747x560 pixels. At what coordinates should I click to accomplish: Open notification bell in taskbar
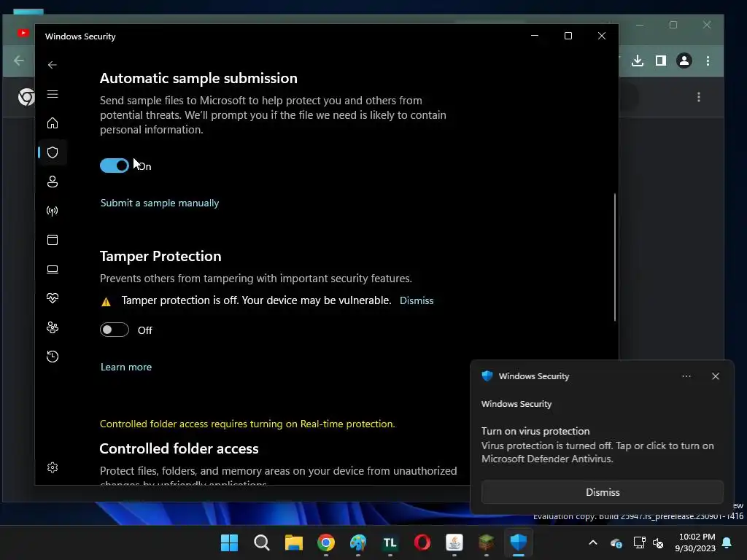727,542
